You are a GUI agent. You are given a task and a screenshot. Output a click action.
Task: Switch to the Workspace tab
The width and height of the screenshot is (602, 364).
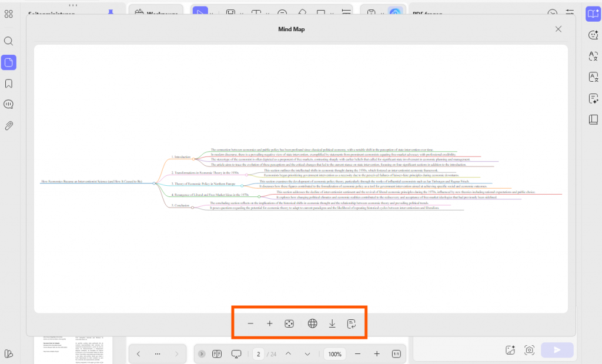[x=160, y=14]
